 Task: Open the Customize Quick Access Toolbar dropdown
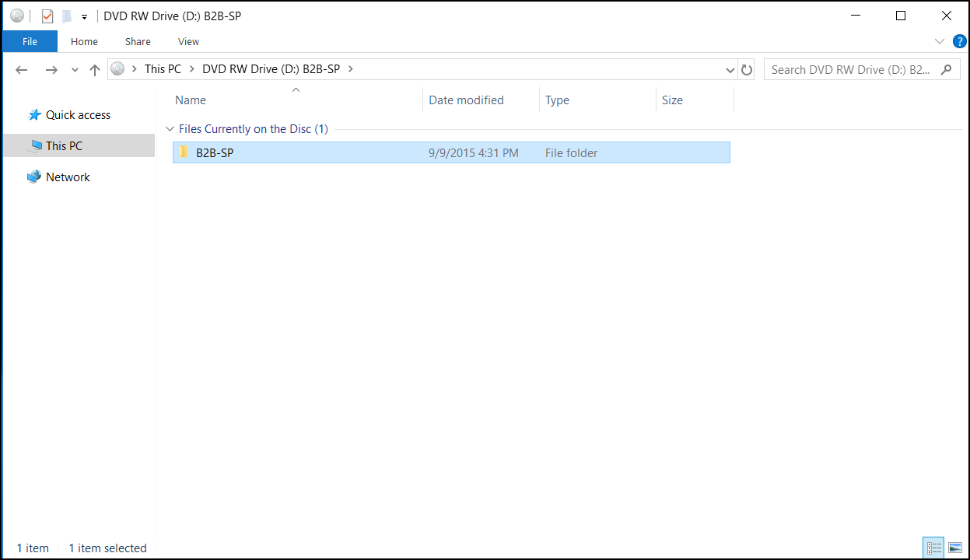click(x=84, y=16)
